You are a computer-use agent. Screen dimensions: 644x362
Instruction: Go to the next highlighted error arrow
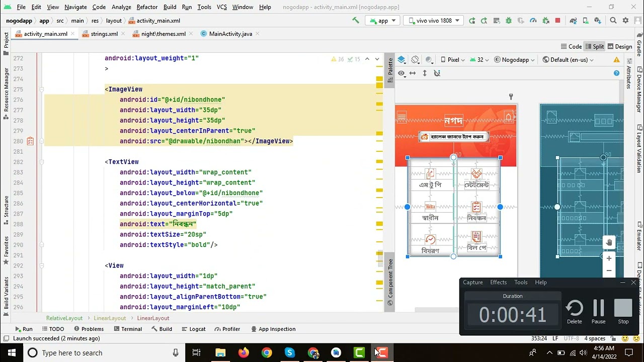tap(378, 59)
